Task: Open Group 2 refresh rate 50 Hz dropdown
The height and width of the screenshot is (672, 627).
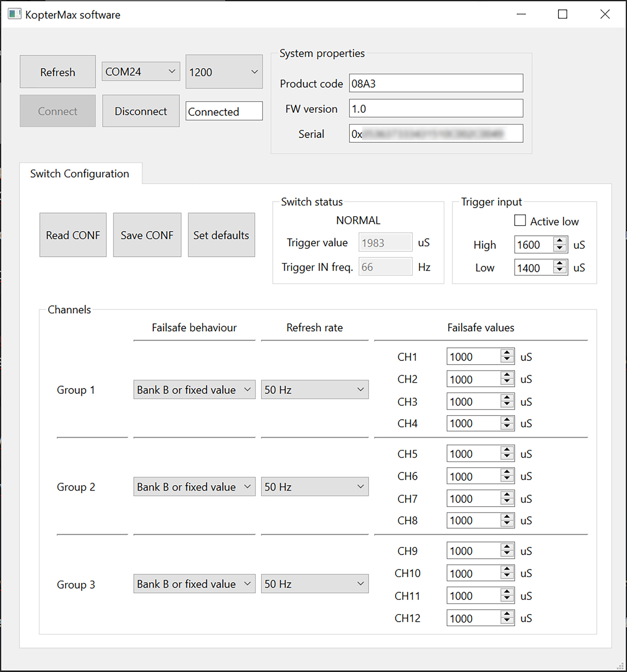Action: 314,487
